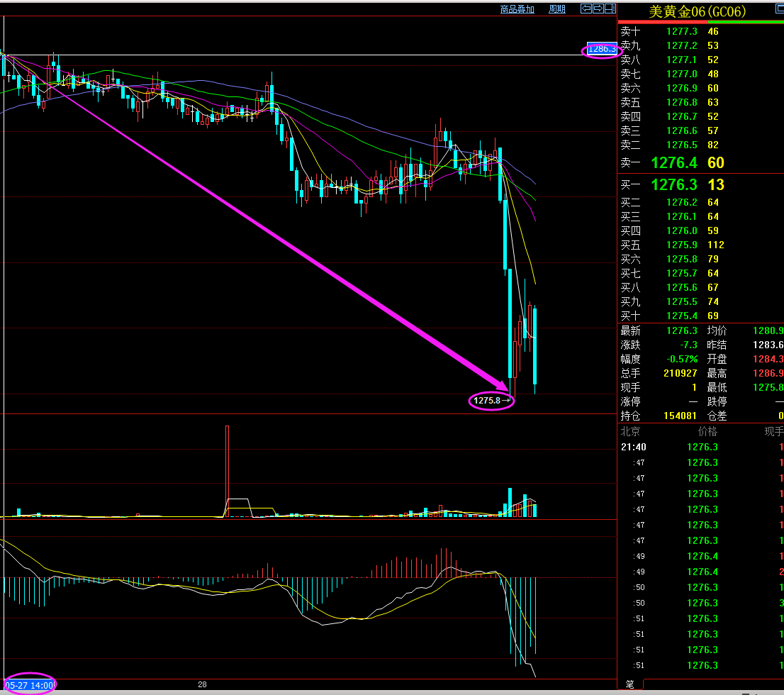Click the 05-27 14:00 time label
This screenshot has height=695, width=784.
[29, 684]
